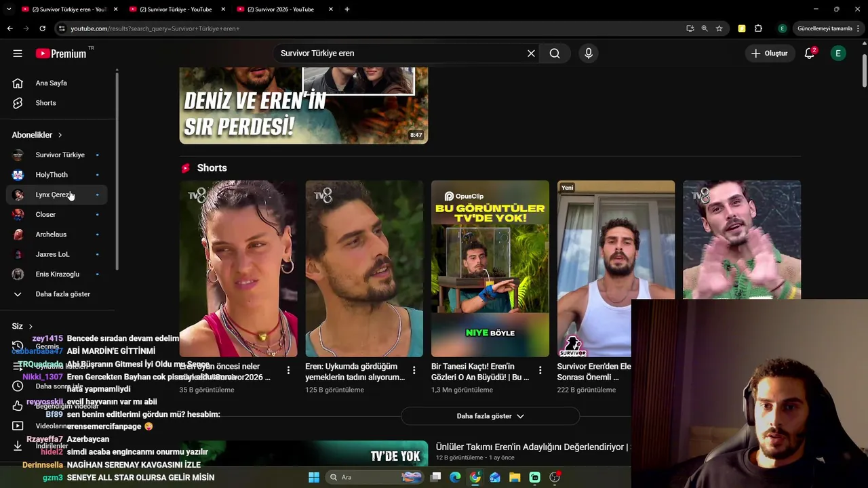Open Eren Uykumda gördüğüm Short thumbnail
Viewport: 868px width, 488px height.
pyautogui.click(x=364, y=268)
